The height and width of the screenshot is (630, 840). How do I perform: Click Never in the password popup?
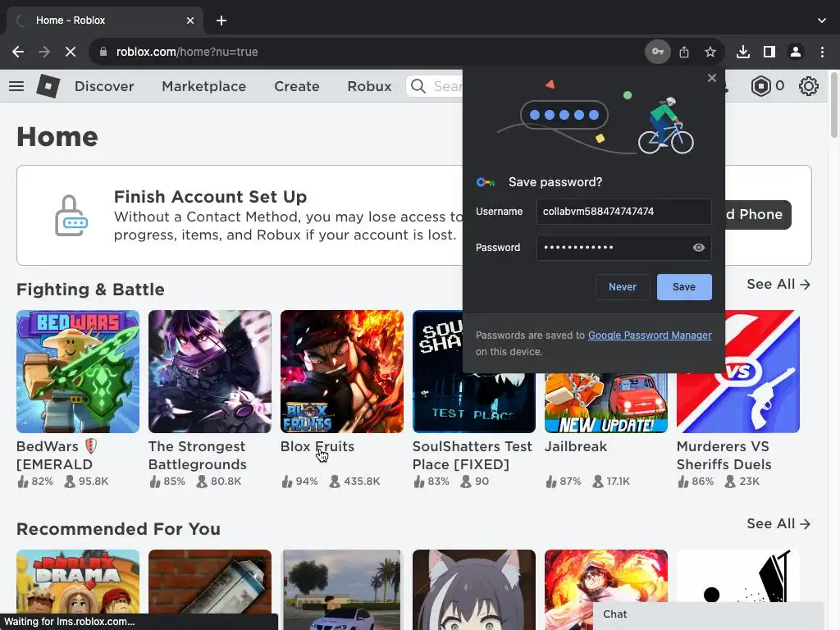coord(623,287)
